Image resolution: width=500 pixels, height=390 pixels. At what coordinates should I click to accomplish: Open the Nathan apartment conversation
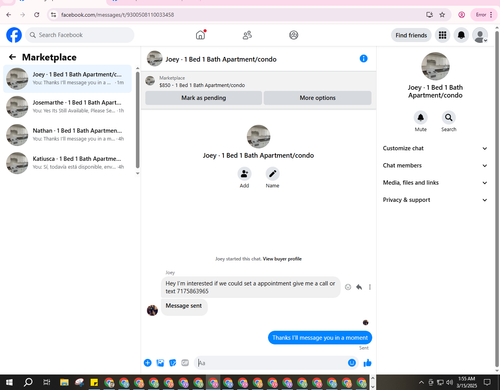[x=67, y=135]
